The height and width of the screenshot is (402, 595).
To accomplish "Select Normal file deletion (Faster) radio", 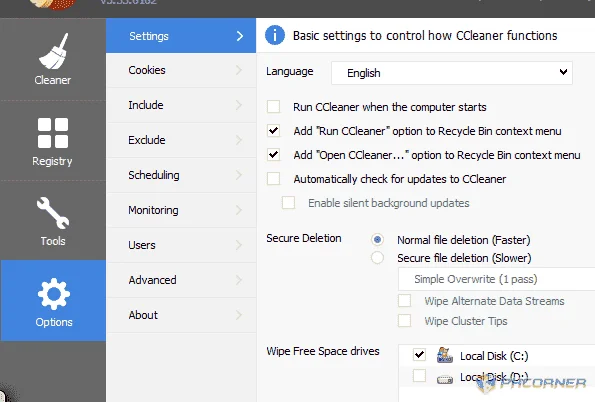I will [377, 240].
